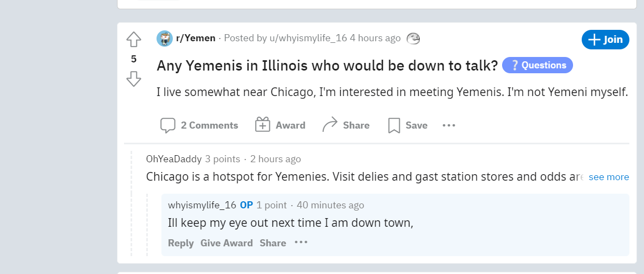Click the award badge icon beside post time
Viewport: 644px width, 274px height.
(x=413, y=39)
